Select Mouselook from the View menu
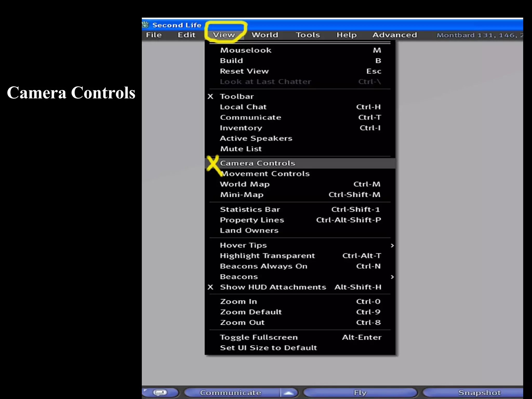Viewport: 532px width, 399px height. [x=300, y=50]
